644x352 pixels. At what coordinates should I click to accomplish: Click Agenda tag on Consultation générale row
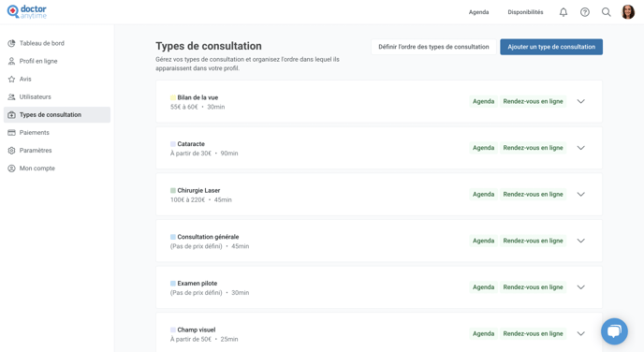tap(483, 241)
